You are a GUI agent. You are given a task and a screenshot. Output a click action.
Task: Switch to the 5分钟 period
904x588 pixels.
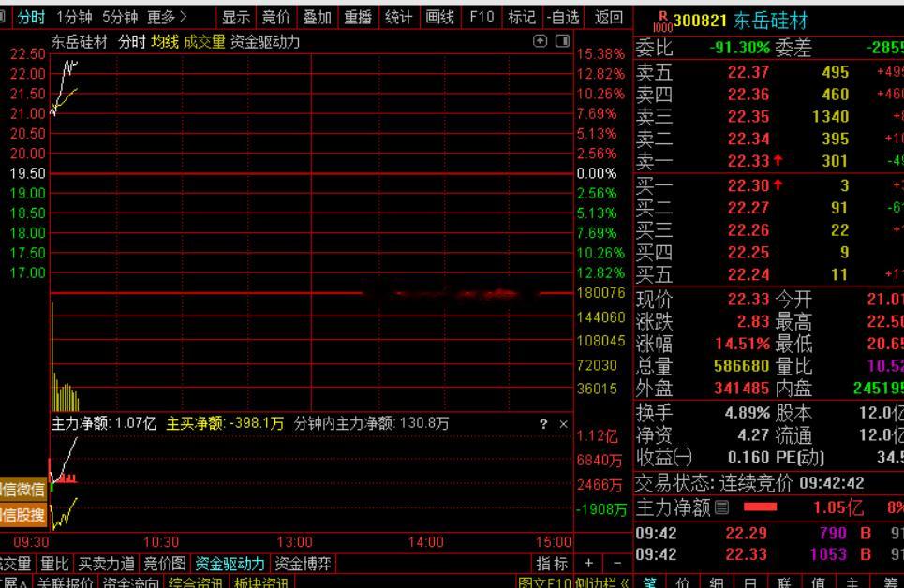pyautogui.click(x=120, y=17)
